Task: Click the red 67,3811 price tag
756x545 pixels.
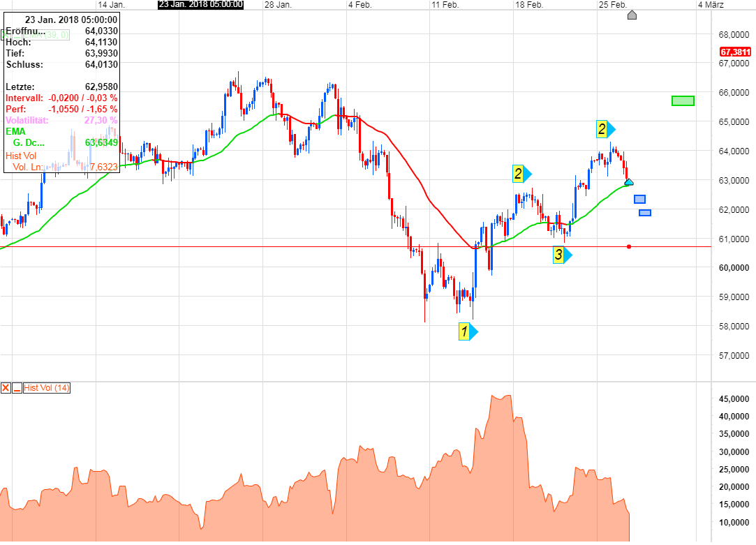Action: click(x=734, y=51)
